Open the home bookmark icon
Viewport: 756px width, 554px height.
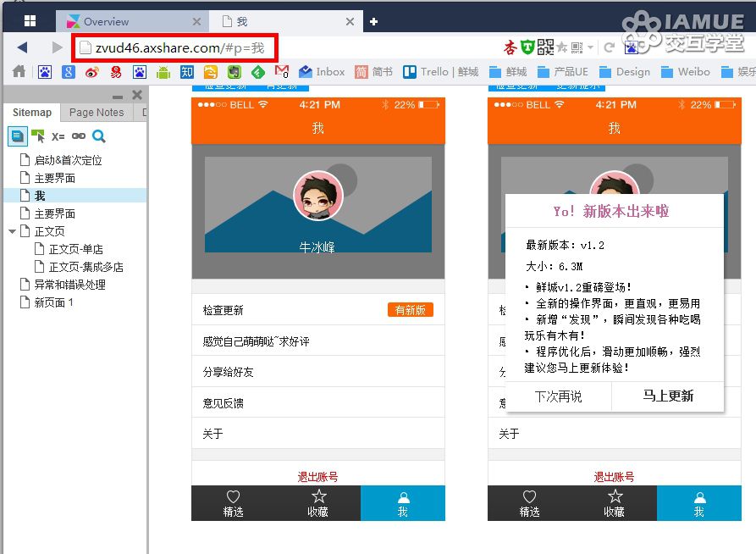(x=19, y=72)
